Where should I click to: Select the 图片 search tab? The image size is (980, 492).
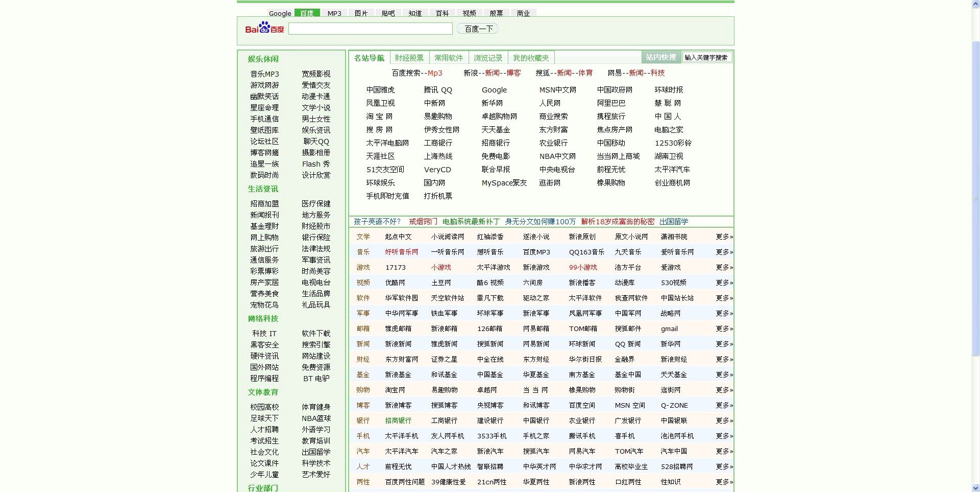(x=361, y=13)
